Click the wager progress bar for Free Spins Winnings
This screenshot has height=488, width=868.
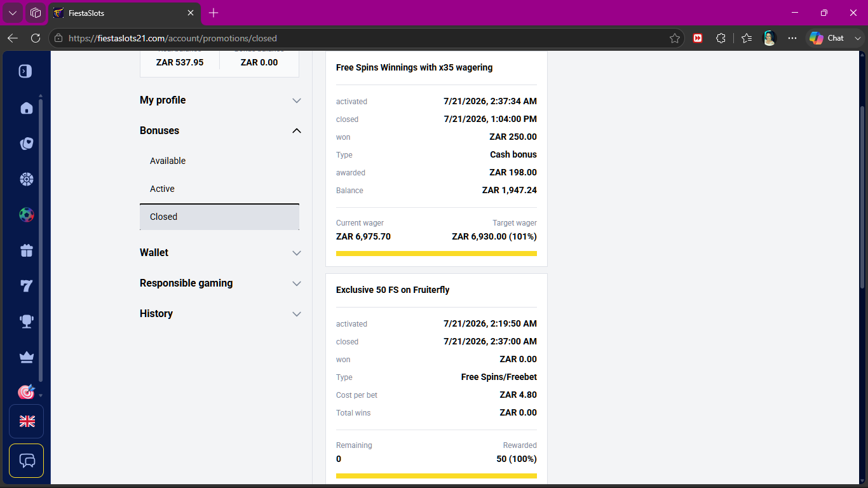[x=437, y=254]
